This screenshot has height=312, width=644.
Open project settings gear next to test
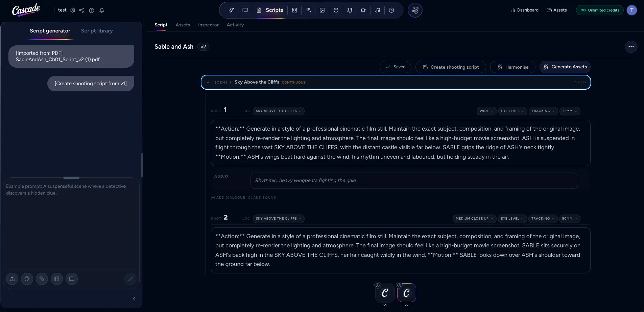coord(73,10)
